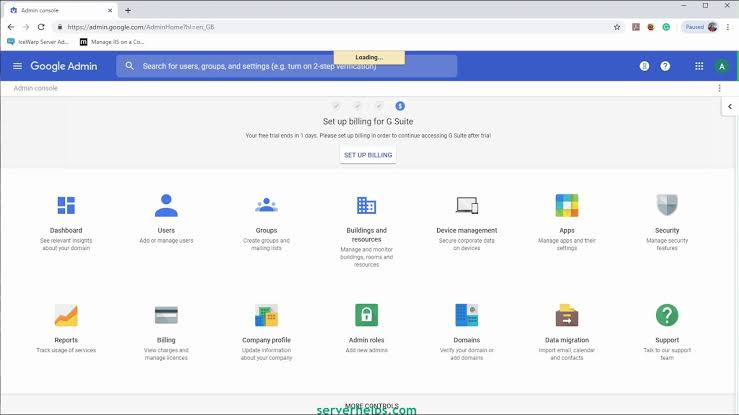The width and height of the screenshot is (739, 415).
Task: Open Device management icon
Action: (x=466, y=206)
